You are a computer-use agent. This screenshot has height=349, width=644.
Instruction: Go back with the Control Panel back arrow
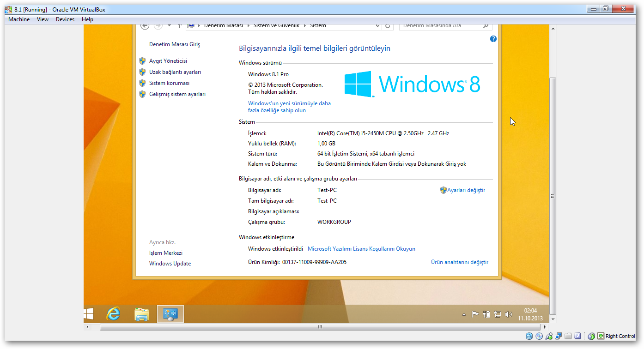(145, 26)
